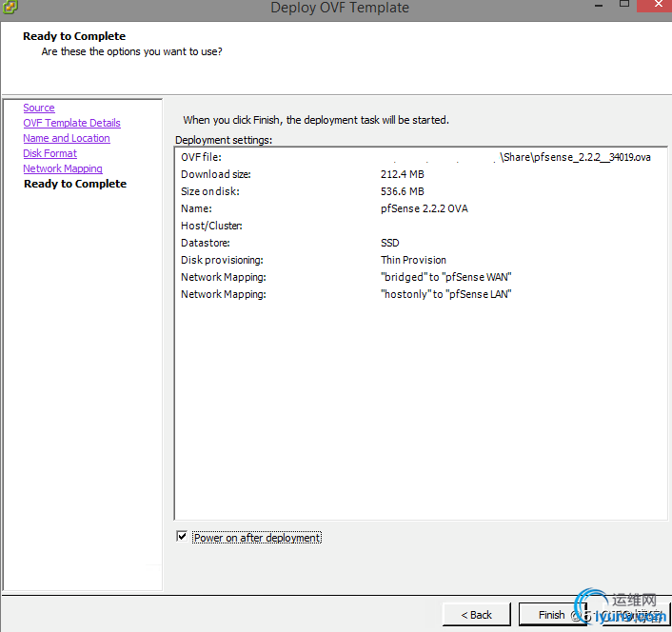Image resolution: width=672 pixels, height=632 pixels.
Task: Open Name and Location step
Action: pyautogui.click(x=67, y=138)
